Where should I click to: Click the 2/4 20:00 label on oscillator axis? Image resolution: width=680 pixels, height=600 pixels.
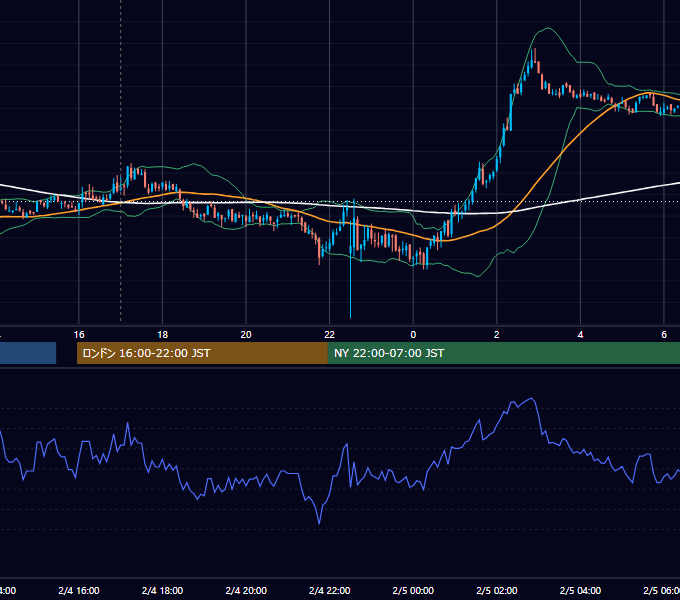[x=246, y=590]
